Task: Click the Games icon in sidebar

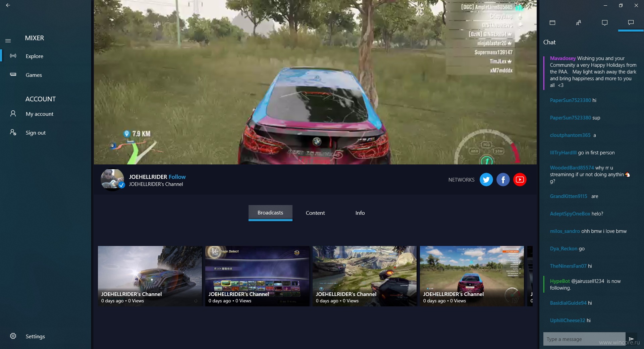Action: click(x=13, y=74)
